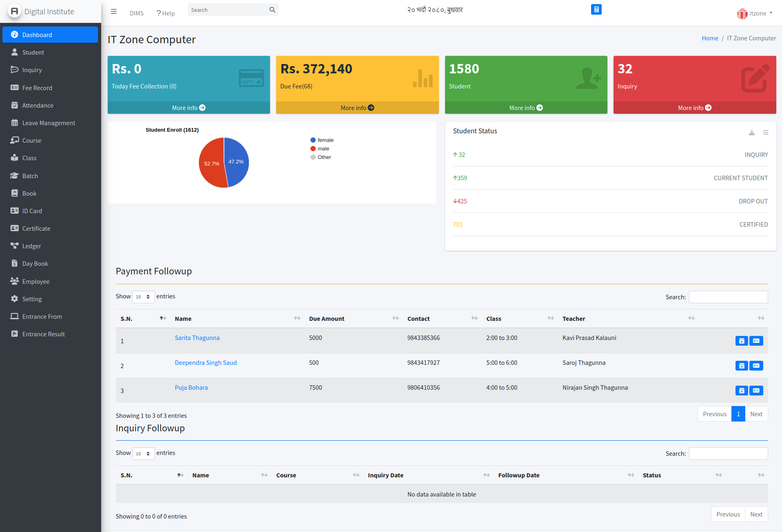The image size is (782, 532).
Task: Focus Inquiry Followup search box
Action: tap(728, 453)
